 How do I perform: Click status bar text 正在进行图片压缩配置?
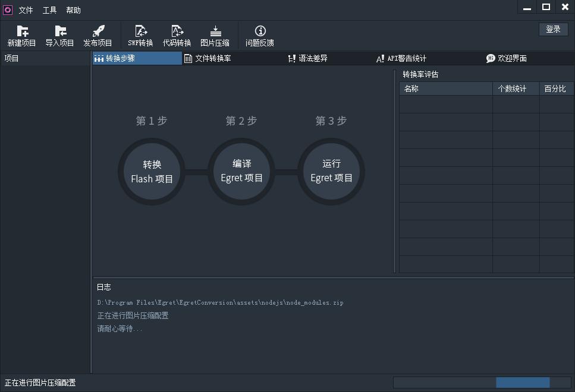(40, 383)
